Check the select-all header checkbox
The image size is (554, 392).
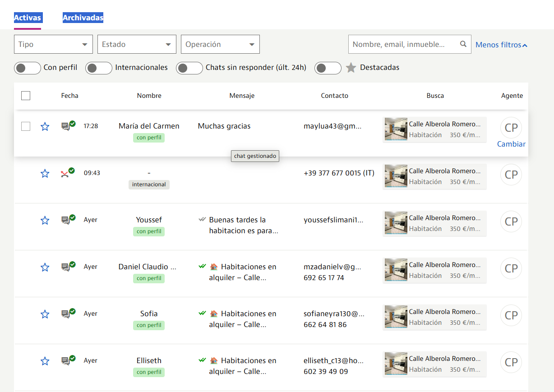point(26,96)
